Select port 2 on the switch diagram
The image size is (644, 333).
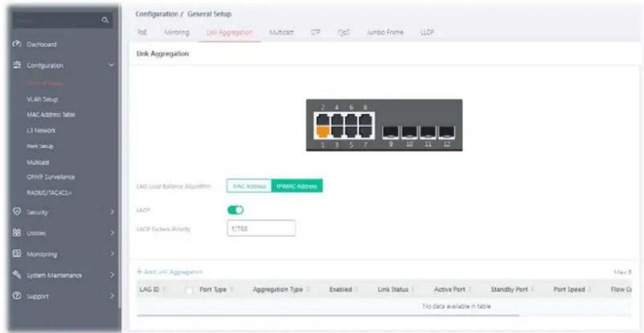tap(324, 120)
